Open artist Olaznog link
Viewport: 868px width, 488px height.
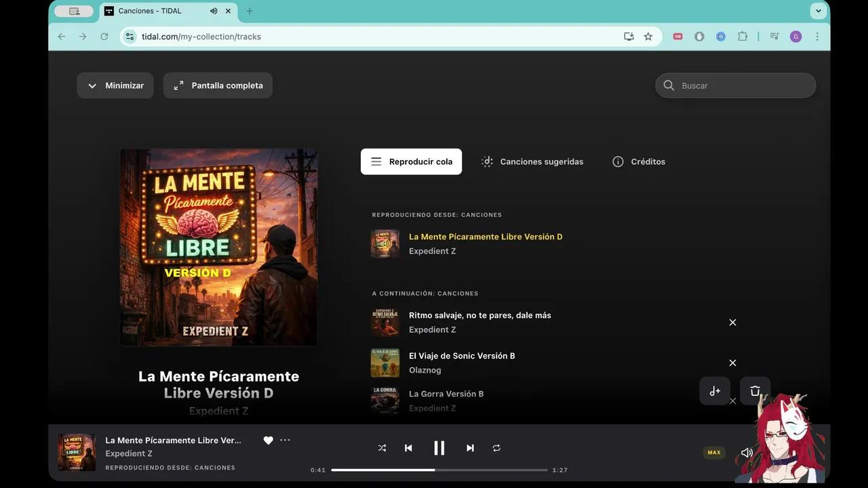click(425, 370)
